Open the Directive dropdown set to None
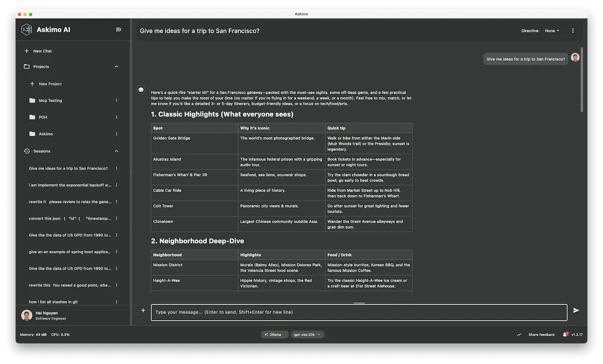603x364 pixels. 552,31
